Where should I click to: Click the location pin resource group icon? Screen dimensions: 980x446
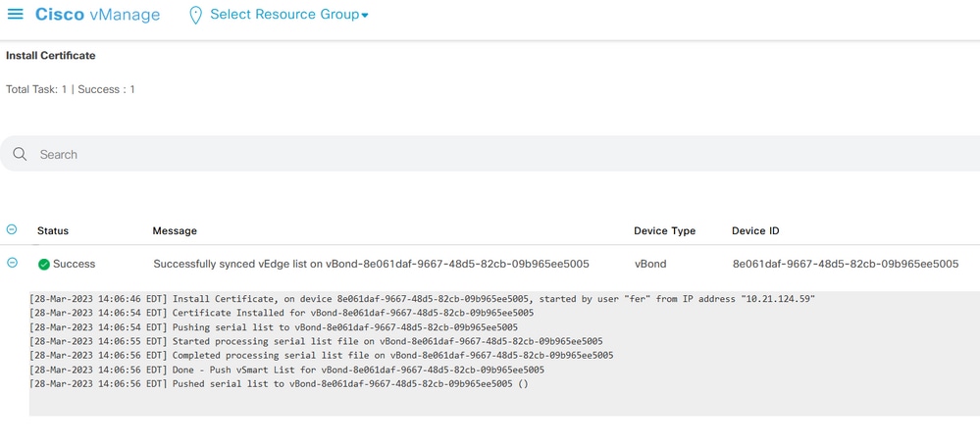point(195,15)
